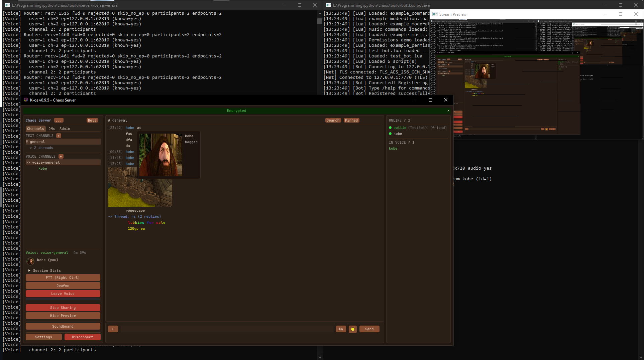The image size is (644, 360).
Task: Click the VOICE CHANNELS header
Action: pyautogui.click(x=40, y=157)
